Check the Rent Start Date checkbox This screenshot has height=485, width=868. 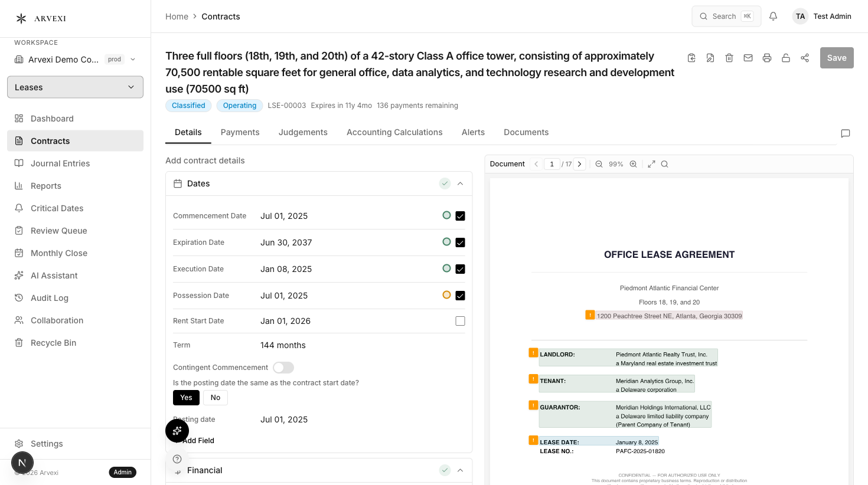click(x=460, y=321)
